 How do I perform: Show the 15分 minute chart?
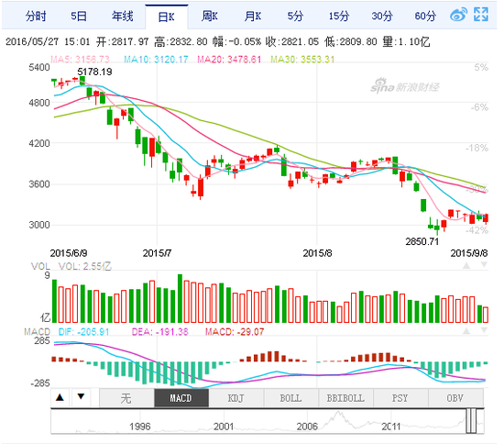tap(339, 16)
